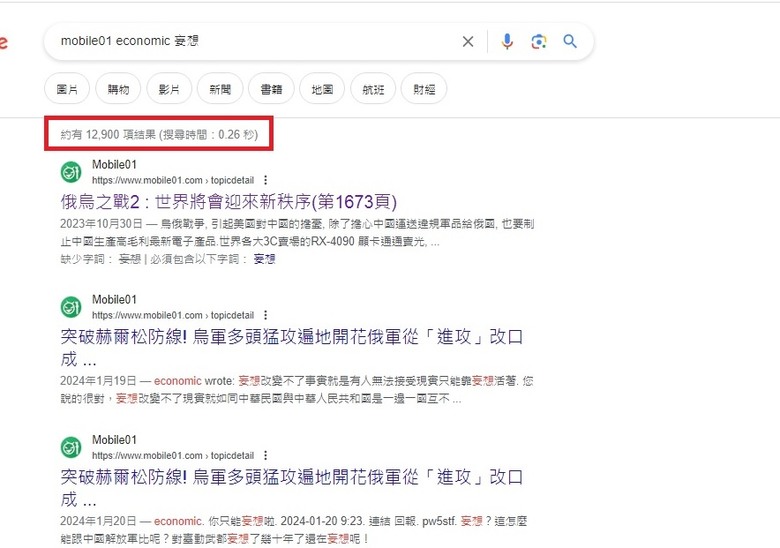
Task: Open the 突破赫爾松防線 result dated 2024年1月20日
Action: pyautogui.click(x=292, y=487)
